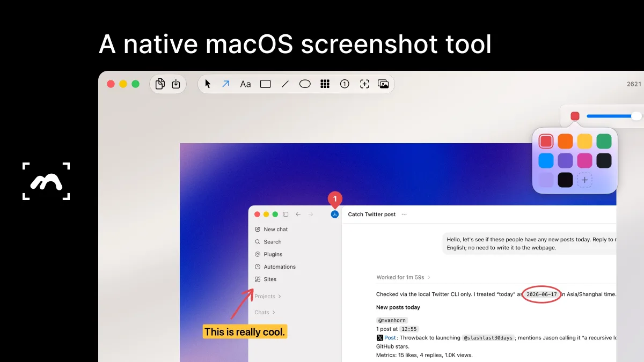Click the back arrow in the chat window

click(x=298, y=215)
